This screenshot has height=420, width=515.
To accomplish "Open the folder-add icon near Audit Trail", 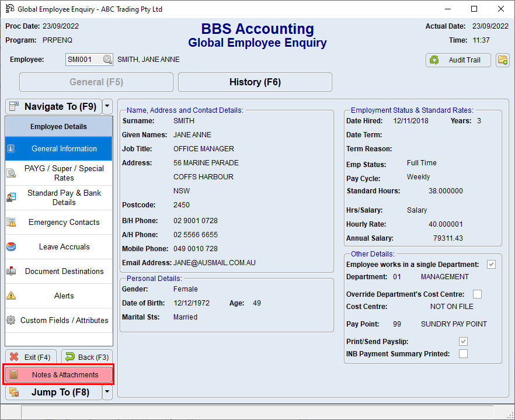I will [x=503, y=60].
